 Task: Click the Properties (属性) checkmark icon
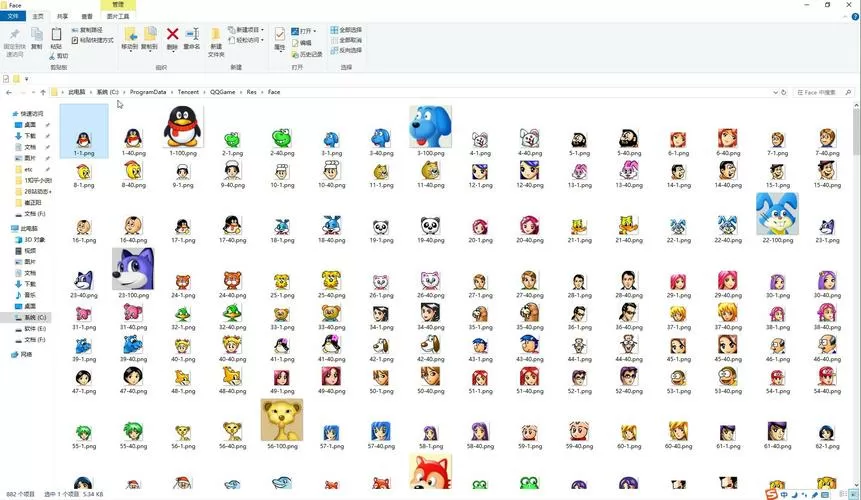279,34
